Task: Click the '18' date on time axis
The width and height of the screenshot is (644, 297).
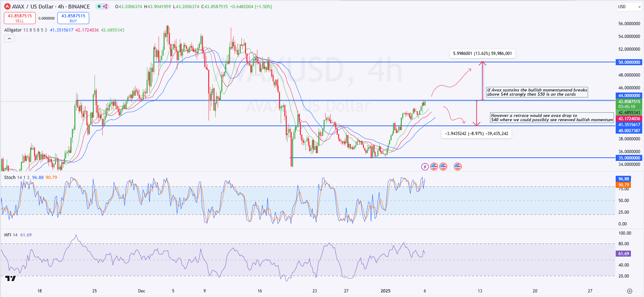Action: tap(40, 291)
